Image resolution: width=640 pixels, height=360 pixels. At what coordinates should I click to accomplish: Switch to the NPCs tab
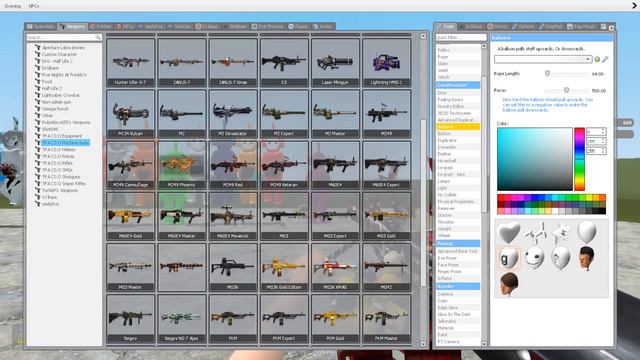pyautogui.click(x=125, y=27)
